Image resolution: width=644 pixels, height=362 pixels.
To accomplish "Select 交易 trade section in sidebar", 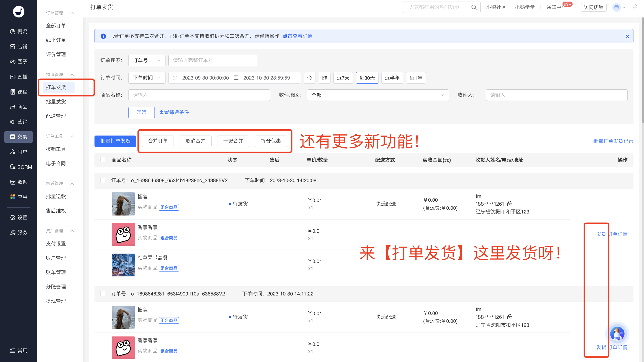I will coord(19,137).
